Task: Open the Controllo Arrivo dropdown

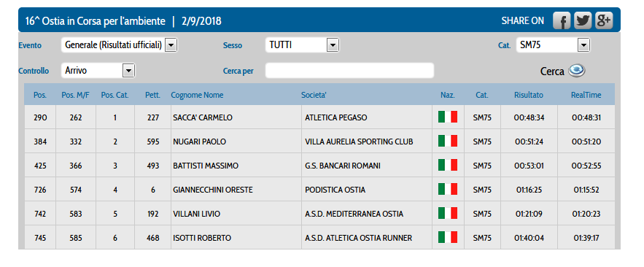Action: click(x=98, y=71)
